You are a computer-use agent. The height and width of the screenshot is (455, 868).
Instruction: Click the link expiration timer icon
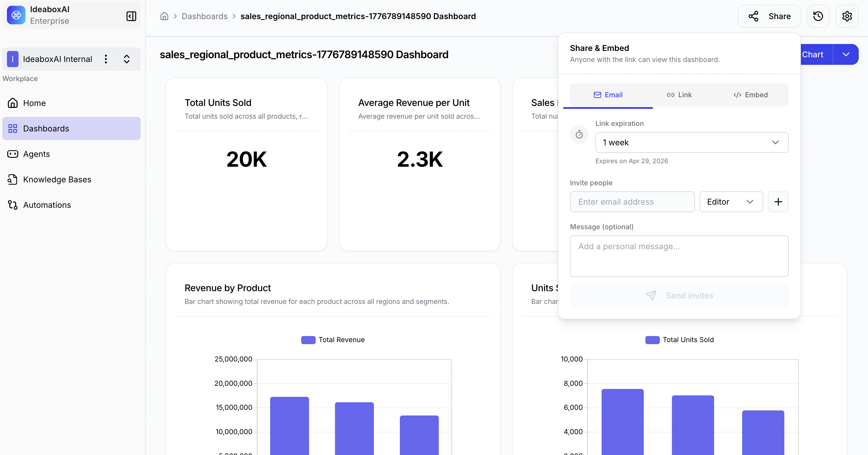tap(579, 135)
